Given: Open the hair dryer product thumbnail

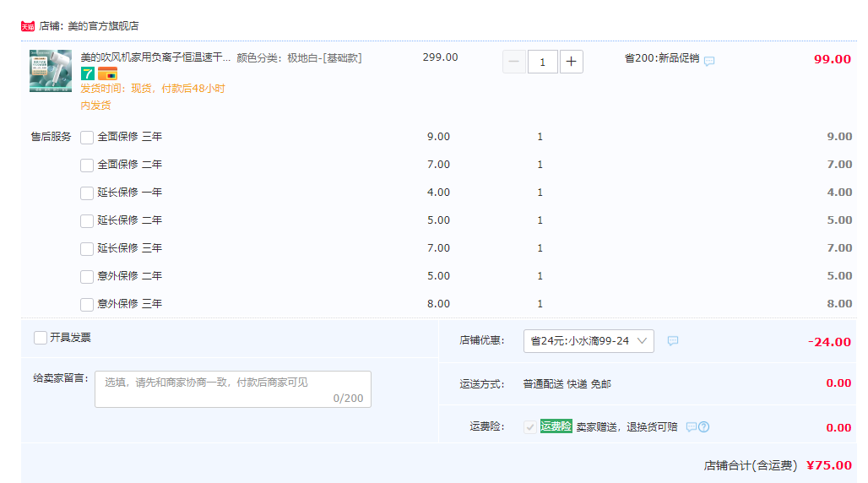Looking at the screenshot, I should pos(51,71).
